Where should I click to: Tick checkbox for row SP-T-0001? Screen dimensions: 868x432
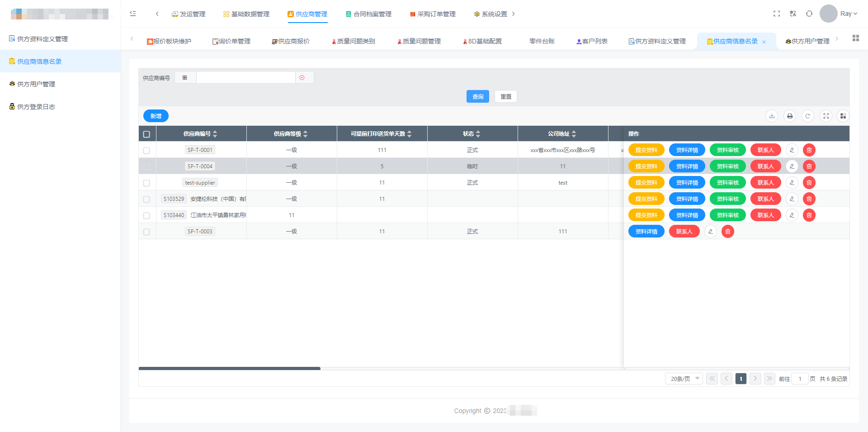(146, 151)
